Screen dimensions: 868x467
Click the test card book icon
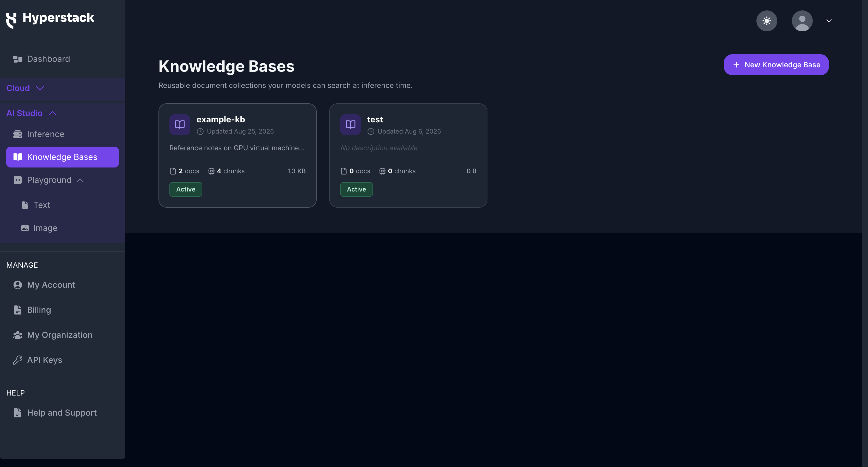click(x=350, y=125)
